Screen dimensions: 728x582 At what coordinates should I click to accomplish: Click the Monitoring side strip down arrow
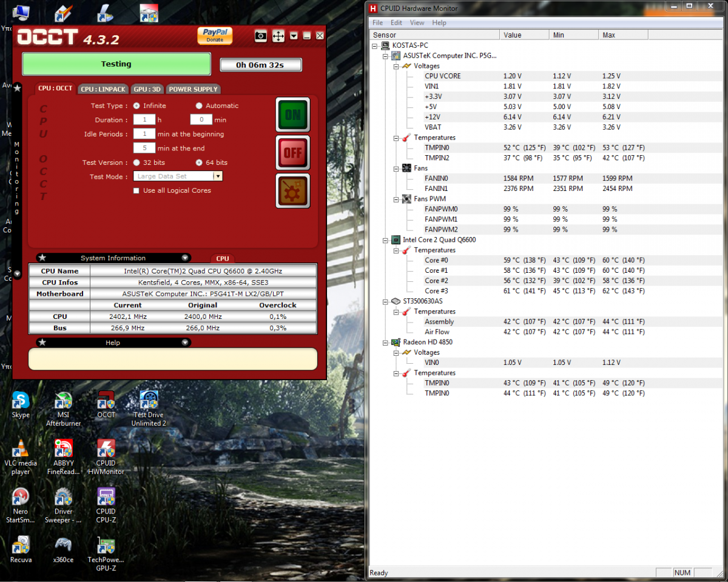tap(17, 273)
